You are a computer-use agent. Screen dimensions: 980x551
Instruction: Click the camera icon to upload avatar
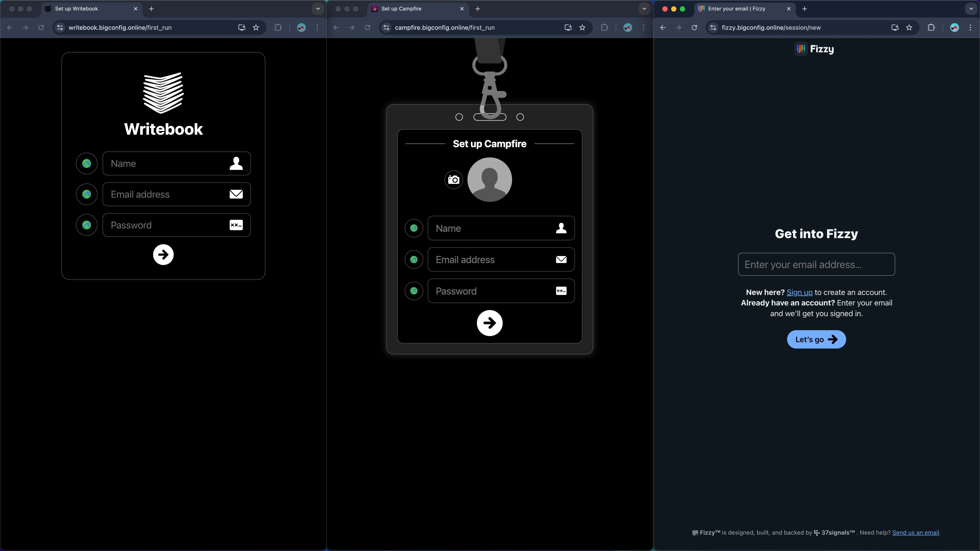pos(453,180)
